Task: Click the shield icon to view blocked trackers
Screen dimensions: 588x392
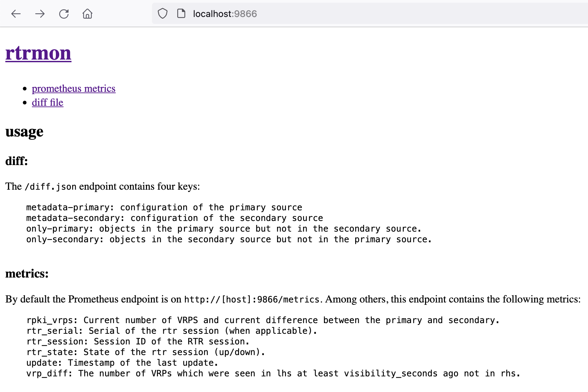Action: 163,14
